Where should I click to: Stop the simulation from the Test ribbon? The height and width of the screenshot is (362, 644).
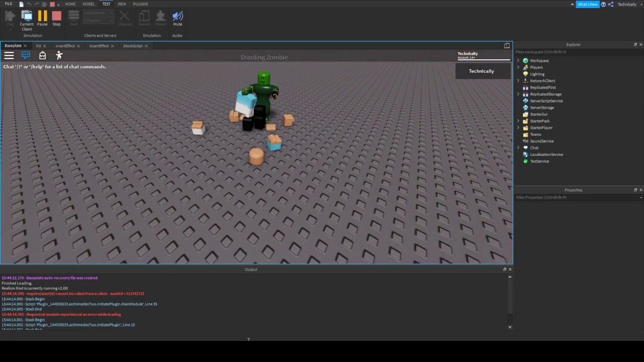56,19
